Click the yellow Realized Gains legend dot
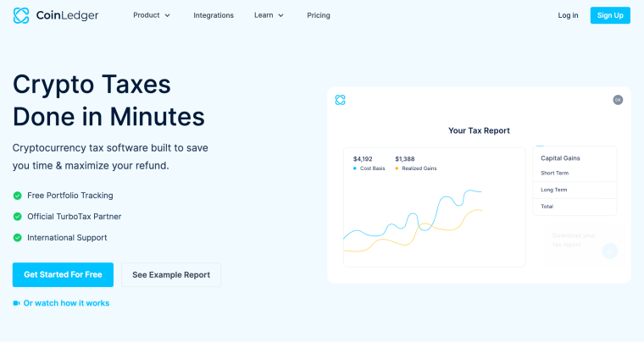This screenshot has width=644, height=342. pyautogui.click(x=397, y=168)
